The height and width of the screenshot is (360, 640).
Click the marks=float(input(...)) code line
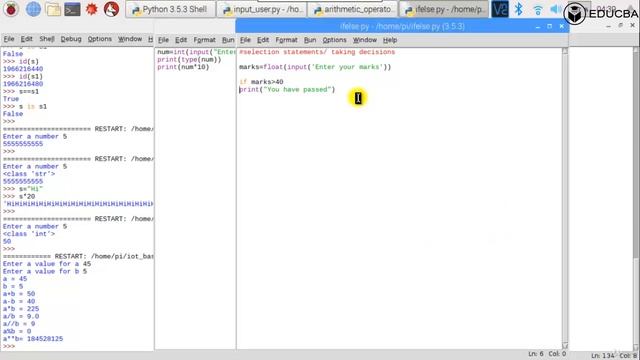click(315, 67)
